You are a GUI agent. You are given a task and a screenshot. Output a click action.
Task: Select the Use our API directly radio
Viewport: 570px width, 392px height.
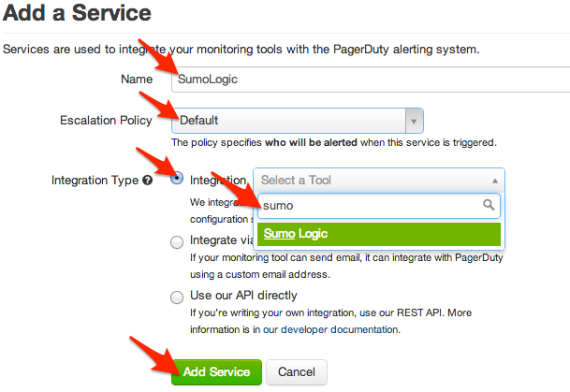click(x=177, y=297)
